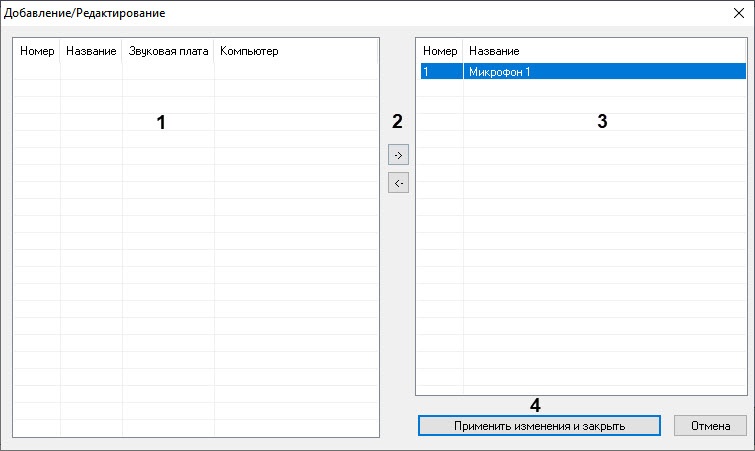Click Применить изменения и закрыть button

coord(539,425)
